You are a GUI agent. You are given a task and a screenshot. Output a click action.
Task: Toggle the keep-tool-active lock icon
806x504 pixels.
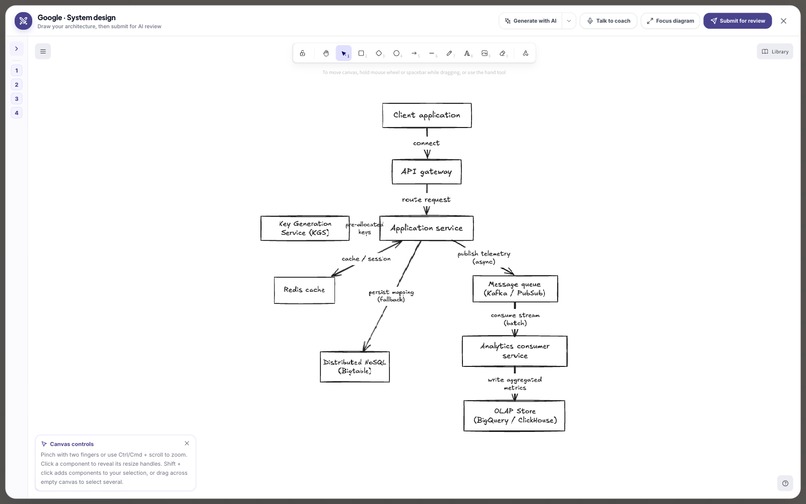point(302,53)
